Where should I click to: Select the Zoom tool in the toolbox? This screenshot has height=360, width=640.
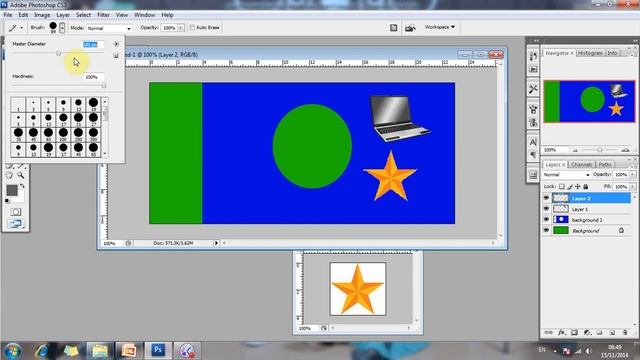[20, 175]
